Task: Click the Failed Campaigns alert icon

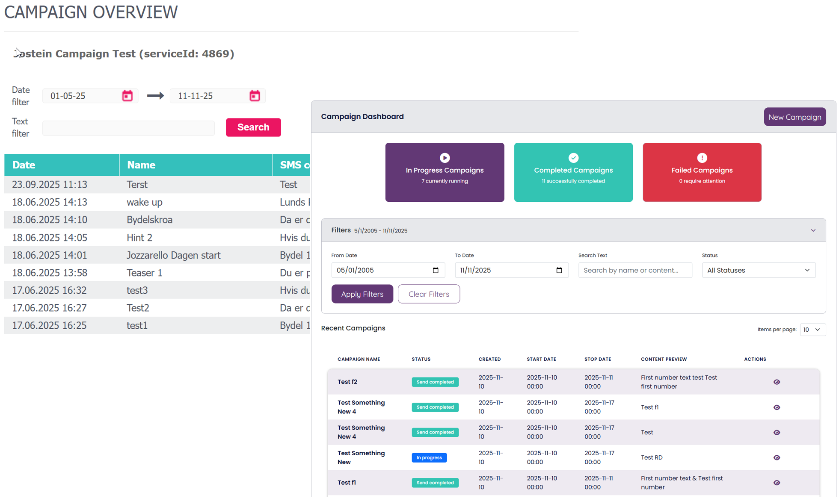Action: coord(702,158)
